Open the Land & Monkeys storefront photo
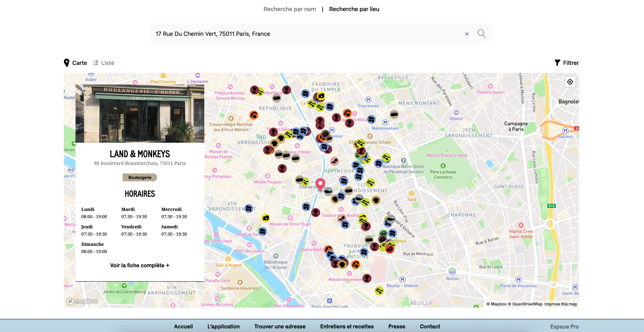The height and width of the screenshot is (332, 644). click(140, 114)
